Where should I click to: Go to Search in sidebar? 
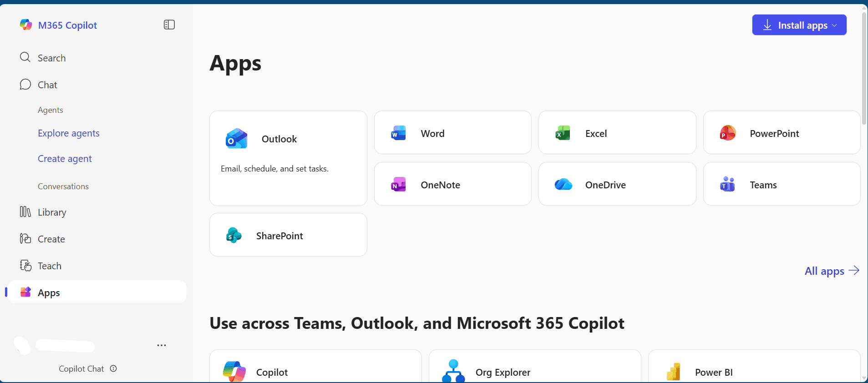51,58
